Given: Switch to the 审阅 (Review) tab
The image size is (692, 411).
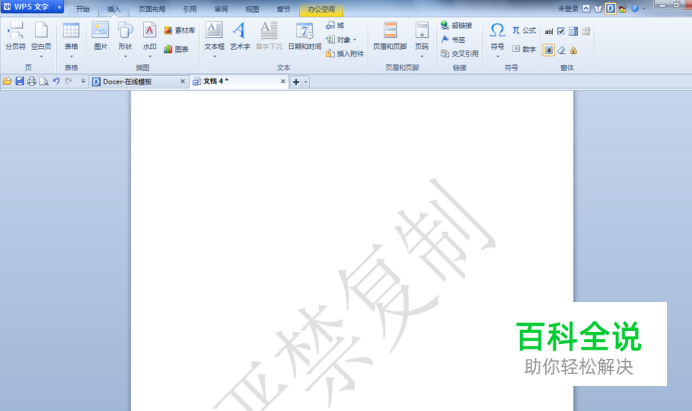Looking at the screenshot, I should (221, 9).
